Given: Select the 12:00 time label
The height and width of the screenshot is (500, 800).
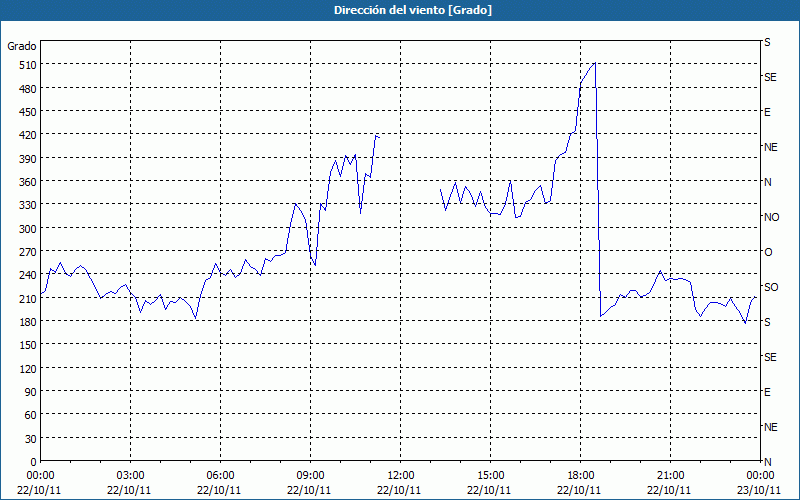Looking at the screenshot, I should point(401,476).
